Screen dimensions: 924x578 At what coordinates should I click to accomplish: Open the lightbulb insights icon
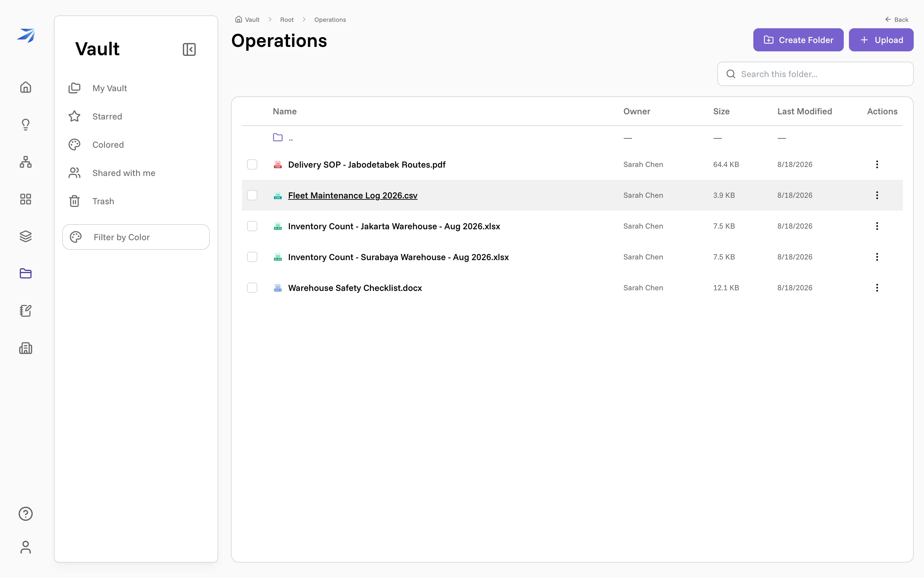tap(26, 125)
